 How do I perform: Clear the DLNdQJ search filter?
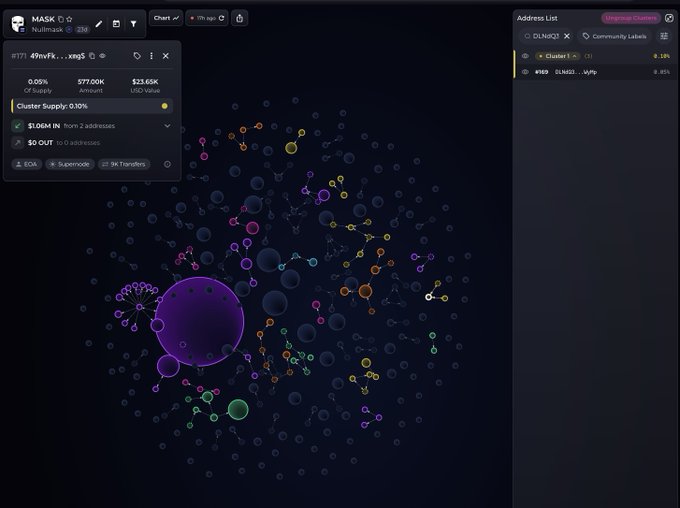tap(567, 36)
